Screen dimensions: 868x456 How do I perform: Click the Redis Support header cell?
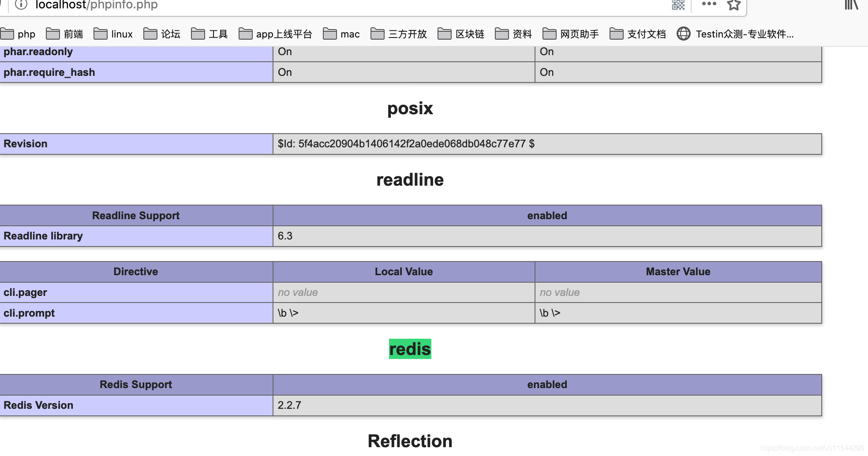pyautogui.click(x=136, y=385)
